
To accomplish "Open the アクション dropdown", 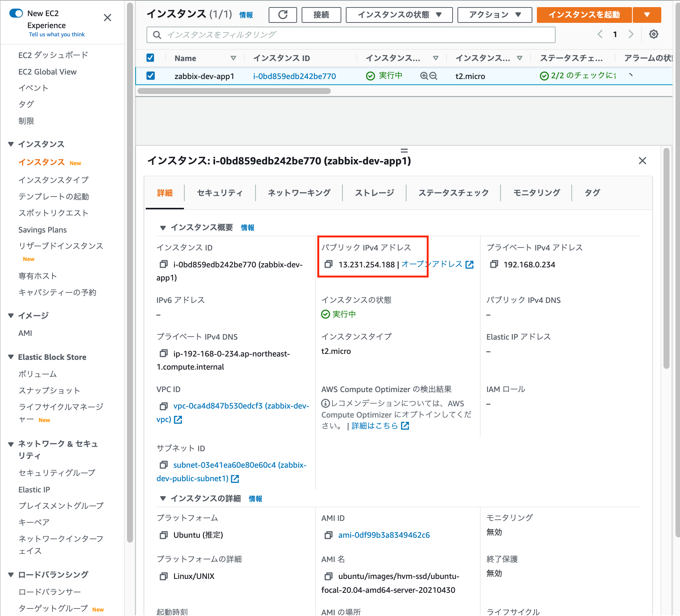I will [x=494, y=15].
